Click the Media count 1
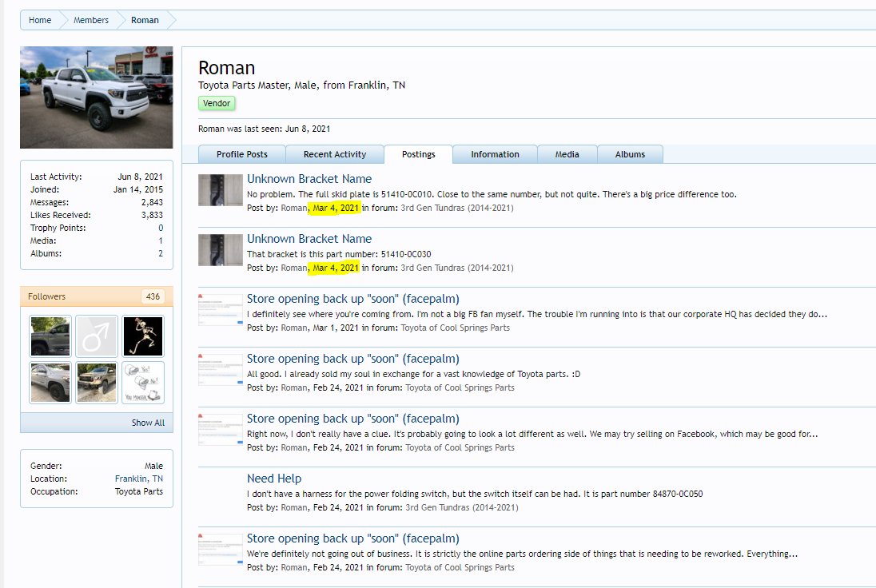Screen dimensions: 876x588 click(161, 240)
